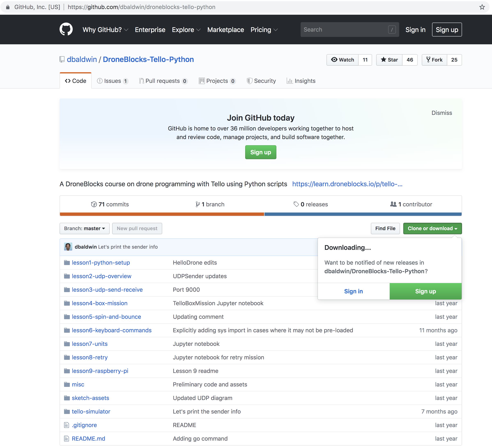The width and height of the screenshot is (492, 448).
Task: Dismiss the Join GitHub banner
Action: [x=442, y=113]
